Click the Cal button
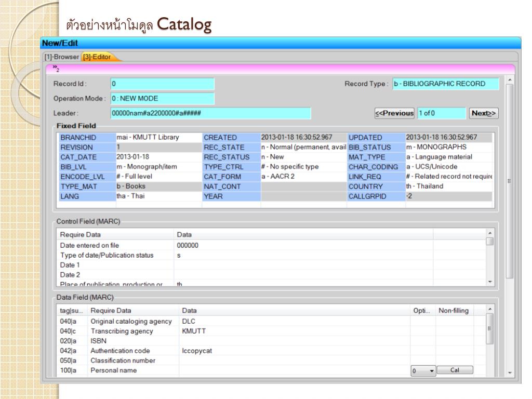This screenshot has width=532, height=399. point(455,370)
